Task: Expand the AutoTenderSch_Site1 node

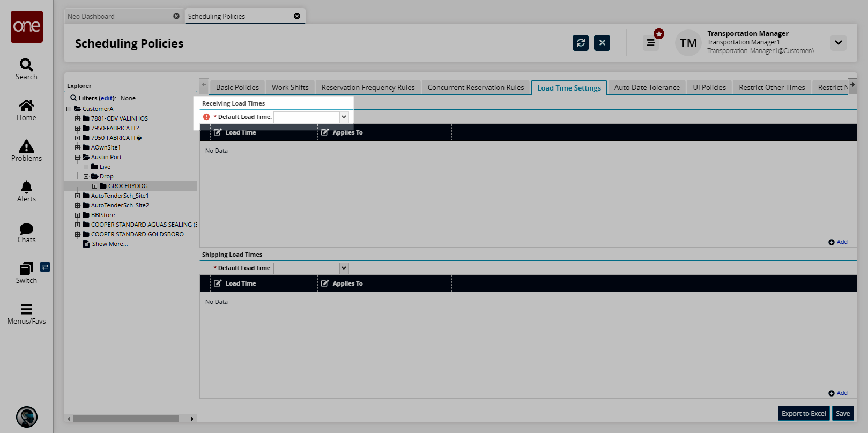Action: click(77, 196)
